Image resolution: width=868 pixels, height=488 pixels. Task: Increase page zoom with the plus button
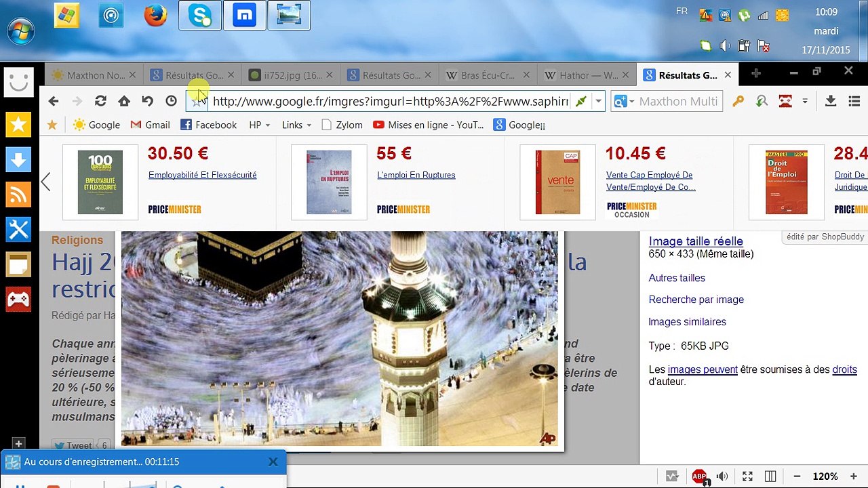pyautogui.click(x=854, y=476)
